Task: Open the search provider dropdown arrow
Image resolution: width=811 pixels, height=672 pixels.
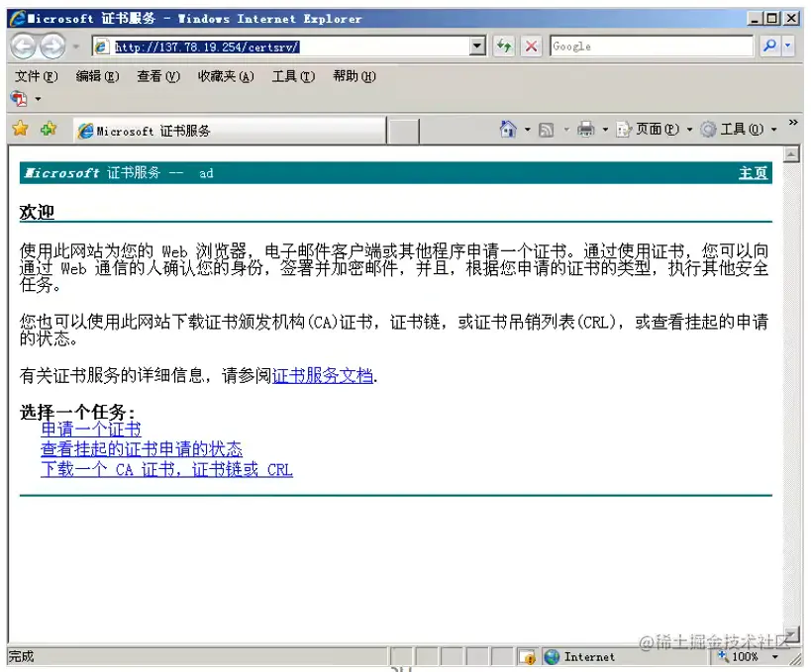Action: tap(787, 46)
